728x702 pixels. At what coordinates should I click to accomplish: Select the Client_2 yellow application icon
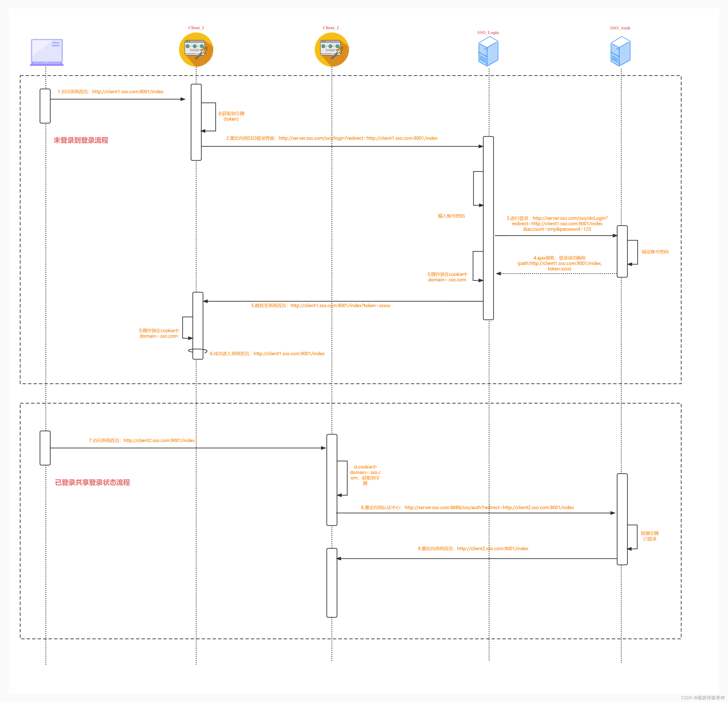(x=332, y=50)
